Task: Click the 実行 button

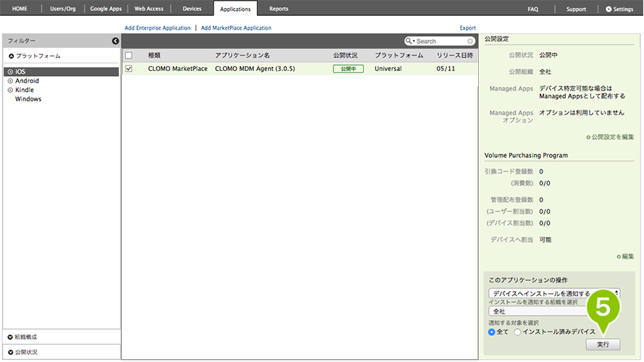Action: (x=603, y=345)
